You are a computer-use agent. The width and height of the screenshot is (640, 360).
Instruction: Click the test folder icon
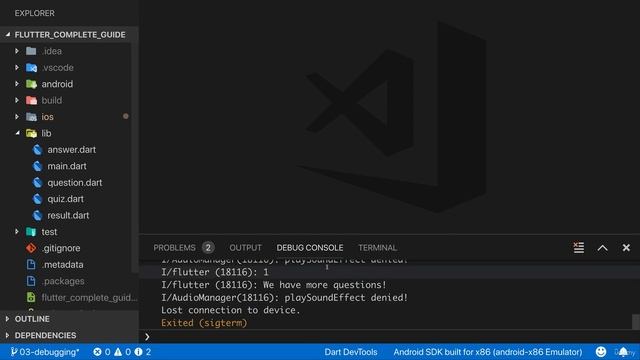pos(31,232)
